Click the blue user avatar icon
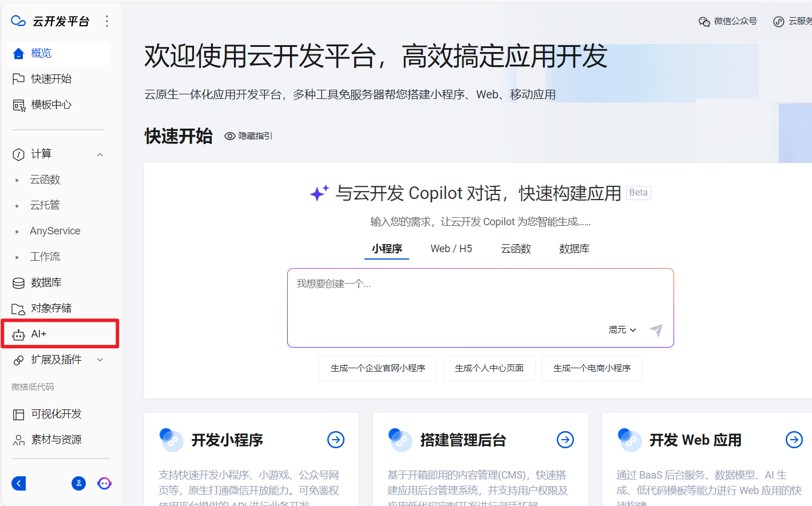 pyautogui.click(x=78, y=484)
